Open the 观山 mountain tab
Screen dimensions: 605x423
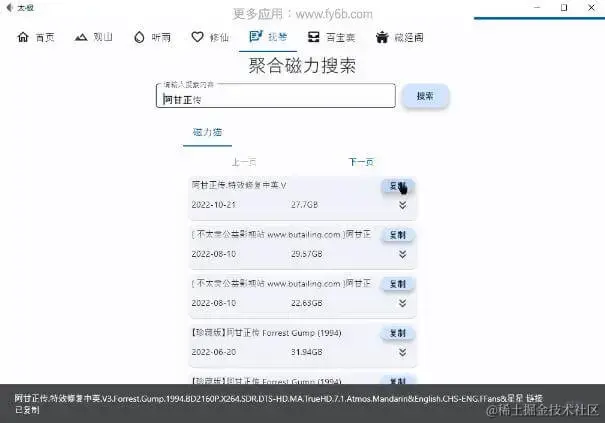(x=94, y=37)
